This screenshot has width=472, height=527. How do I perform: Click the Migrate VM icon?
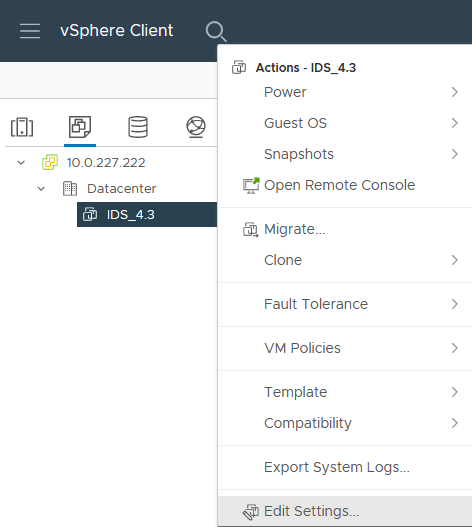click(x=251, y=230)
